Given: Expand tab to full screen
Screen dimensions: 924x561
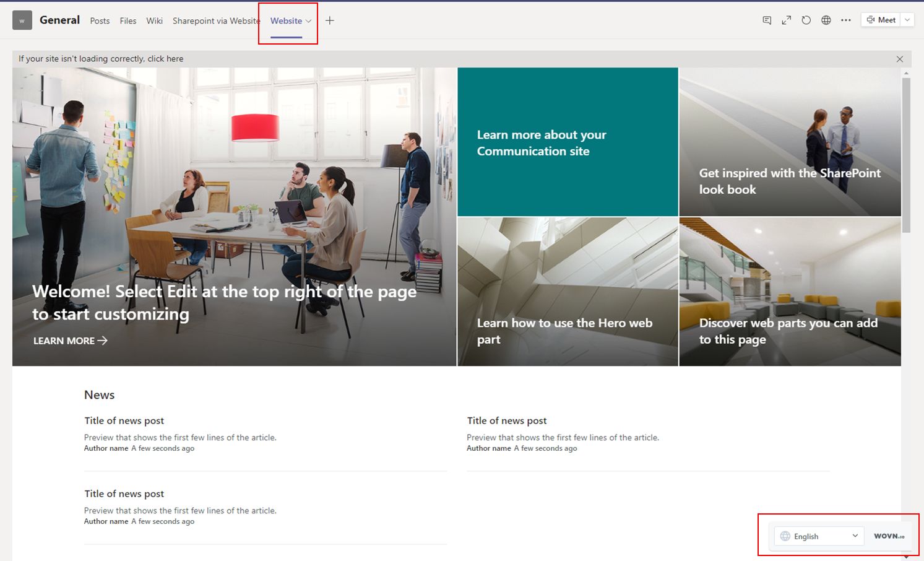Looking at the screenshot, I should click(786, 20).
